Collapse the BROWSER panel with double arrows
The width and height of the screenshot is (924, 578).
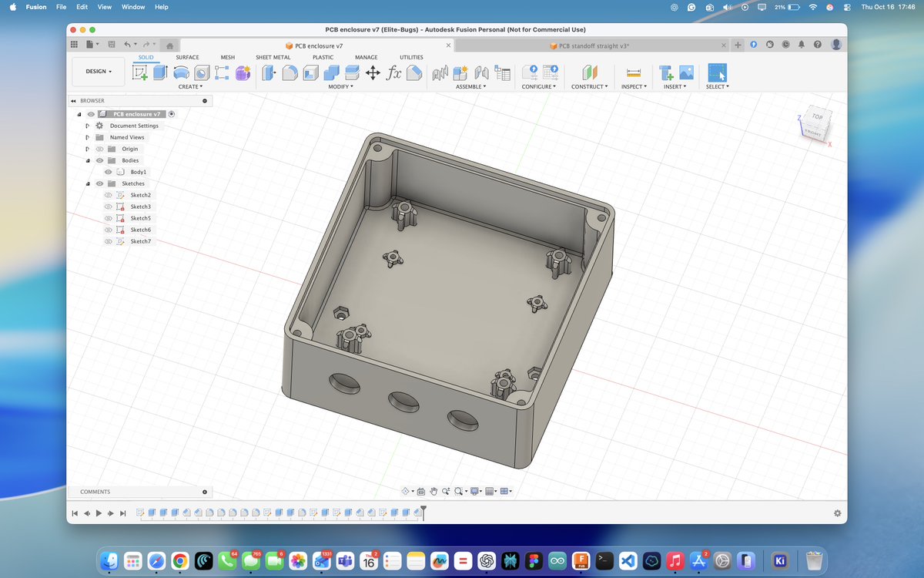(x=73, y=101)
